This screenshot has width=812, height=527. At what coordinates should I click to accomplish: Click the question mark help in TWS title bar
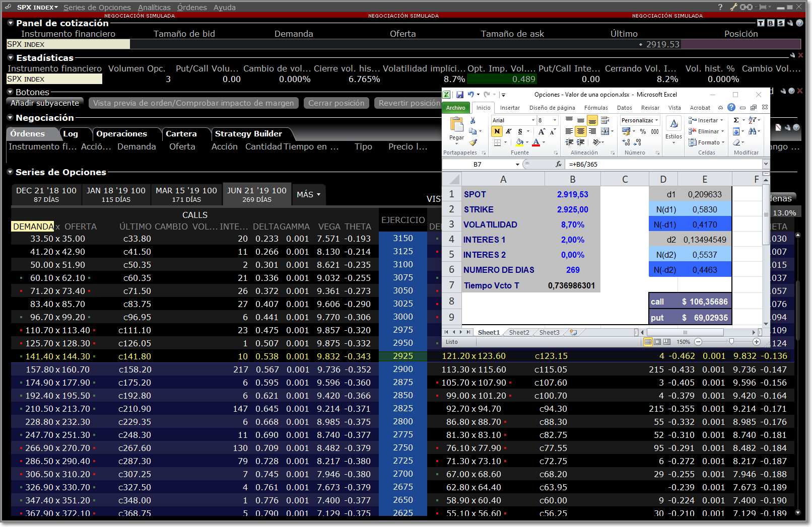720,7
